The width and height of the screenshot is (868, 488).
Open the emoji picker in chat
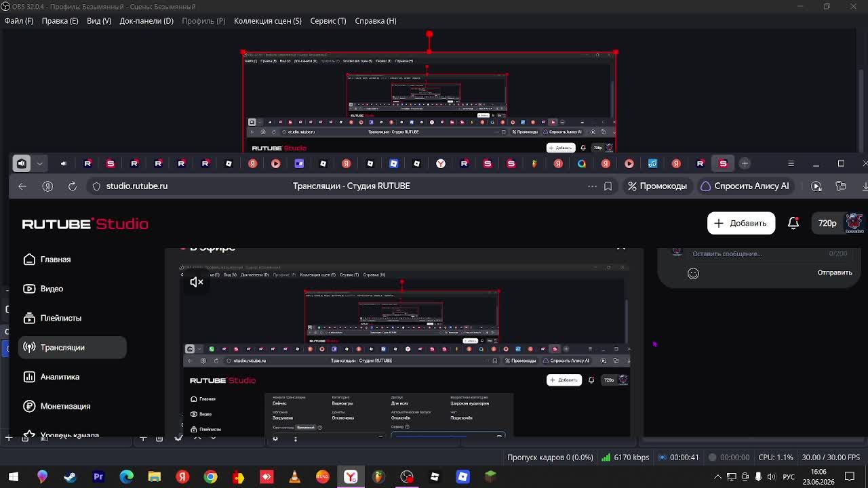(x=693, y=273)
